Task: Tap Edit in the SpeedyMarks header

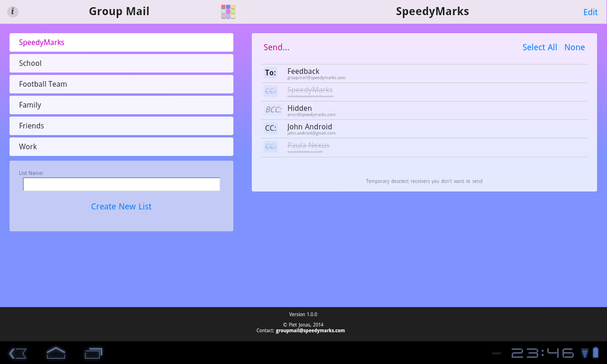Action: pos(590,12)
